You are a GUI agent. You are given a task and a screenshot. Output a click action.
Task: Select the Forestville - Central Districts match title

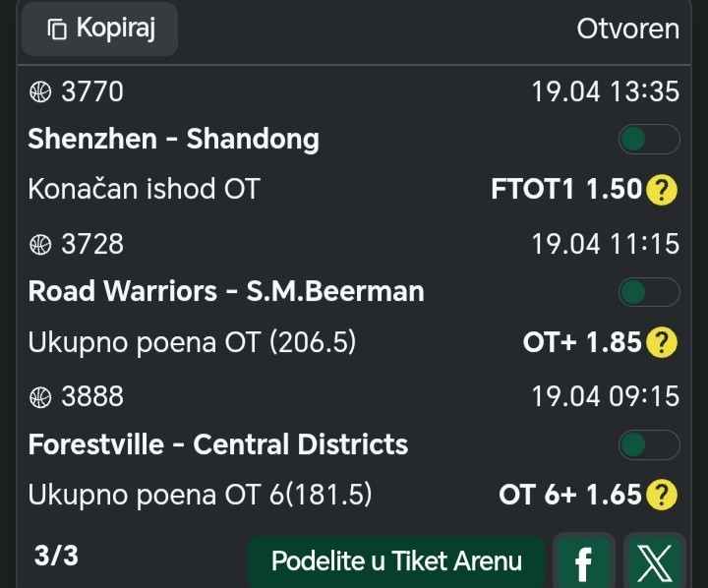point(218,444)
